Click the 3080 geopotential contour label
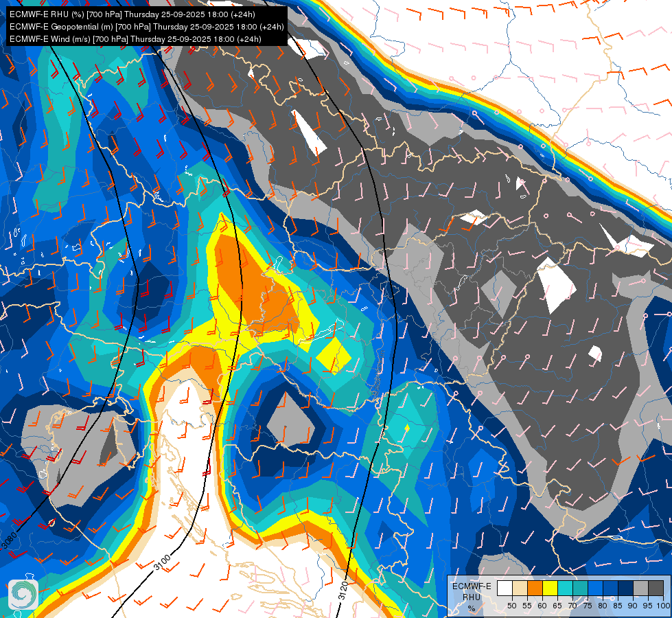 (10, 540)
